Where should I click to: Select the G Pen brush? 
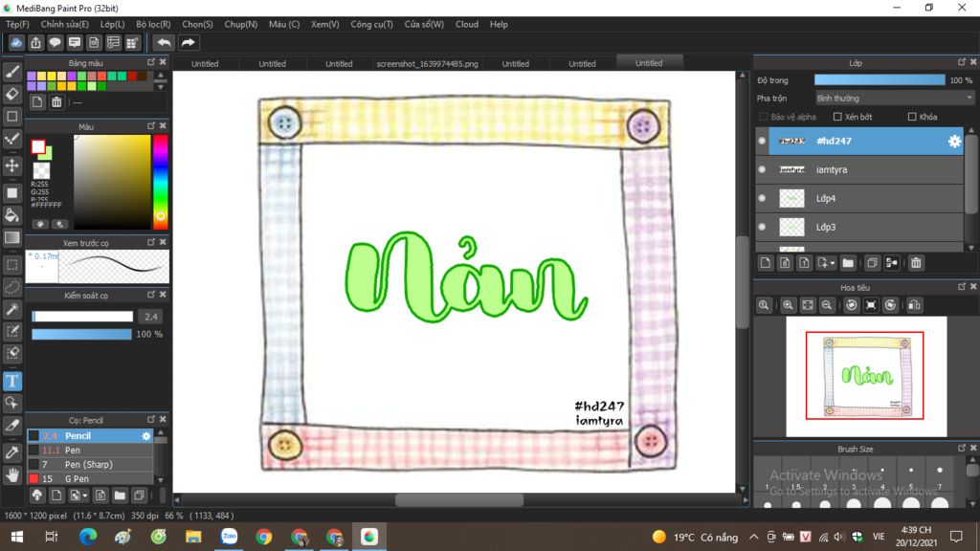point(90,478)
